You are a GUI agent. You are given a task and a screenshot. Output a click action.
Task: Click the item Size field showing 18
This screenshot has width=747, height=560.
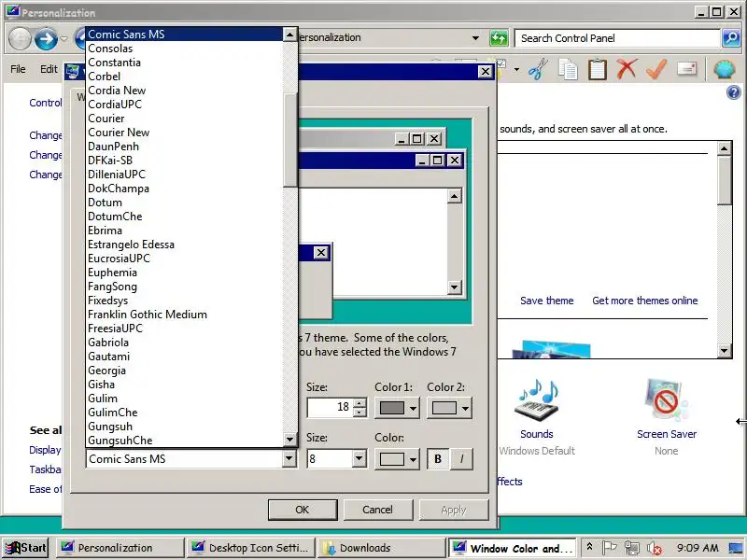point(331,407)
